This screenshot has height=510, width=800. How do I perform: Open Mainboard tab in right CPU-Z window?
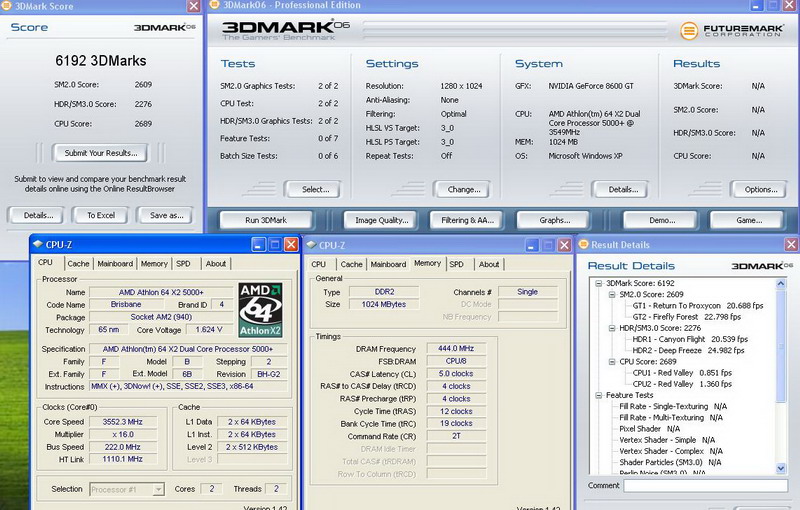point(388,264)
